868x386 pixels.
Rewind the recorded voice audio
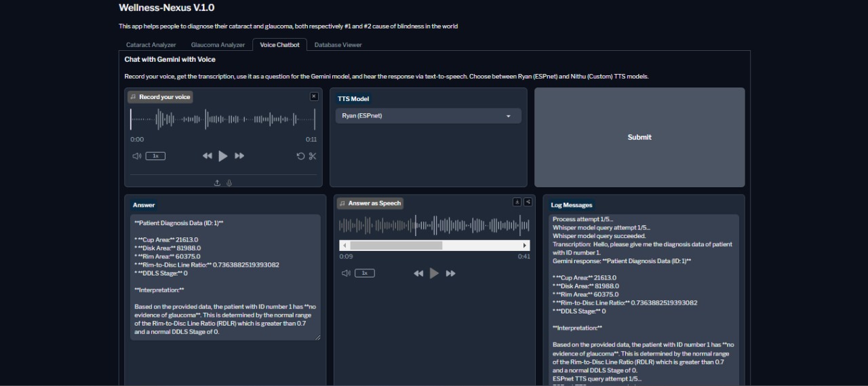208,156
